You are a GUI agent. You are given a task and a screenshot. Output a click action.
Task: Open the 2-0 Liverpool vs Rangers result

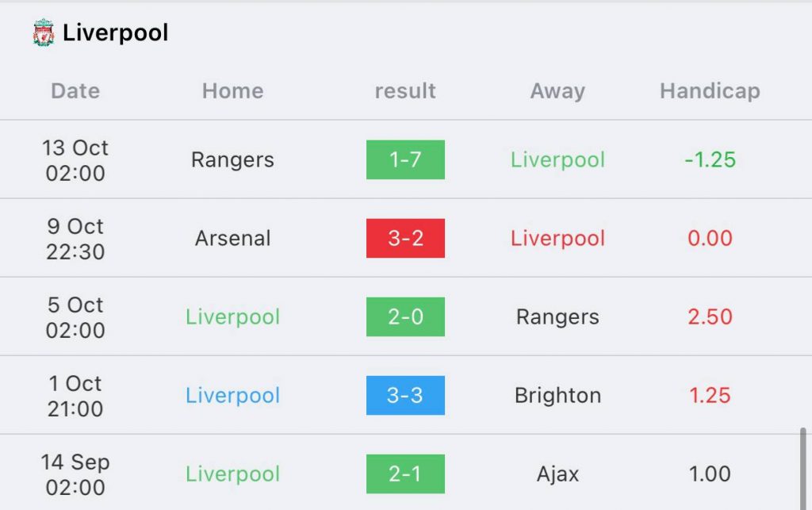405,317
